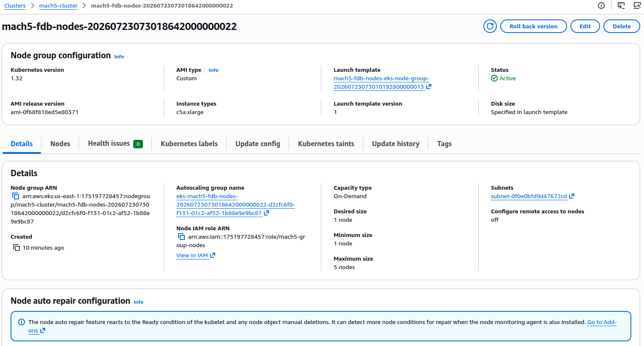Open the autoscaling group eks-mach5-fdb-nodes link

click(x=236, y=204)
